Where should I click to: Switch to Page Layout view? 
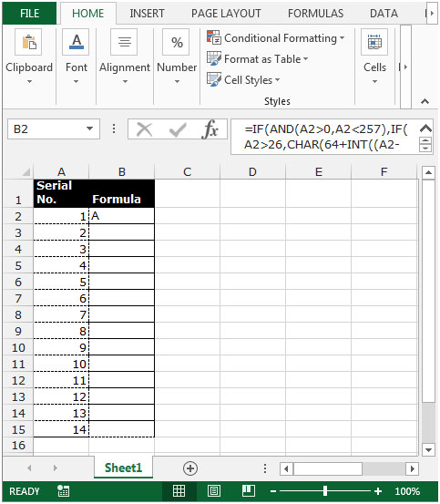click(214, 491)
